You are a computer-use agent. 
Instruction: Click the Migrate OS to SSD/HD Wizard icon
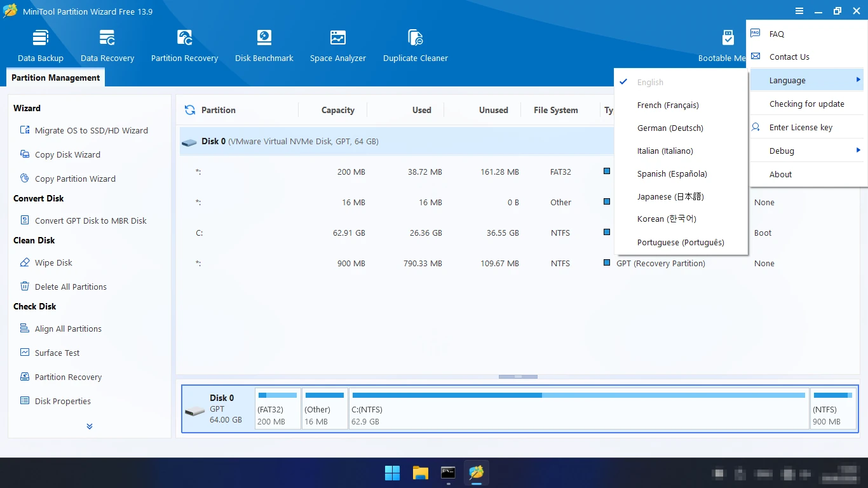tap(25, 130)
